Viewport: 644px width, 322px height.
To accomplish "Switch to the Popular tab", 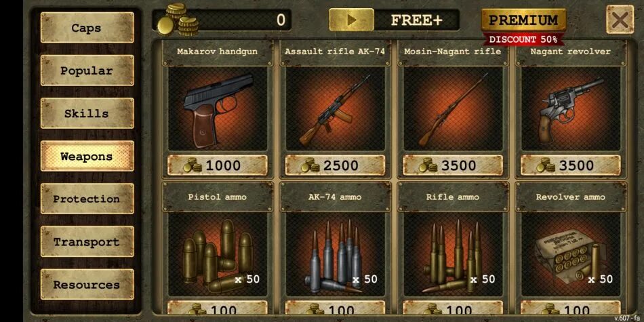I will pos(87,71).
